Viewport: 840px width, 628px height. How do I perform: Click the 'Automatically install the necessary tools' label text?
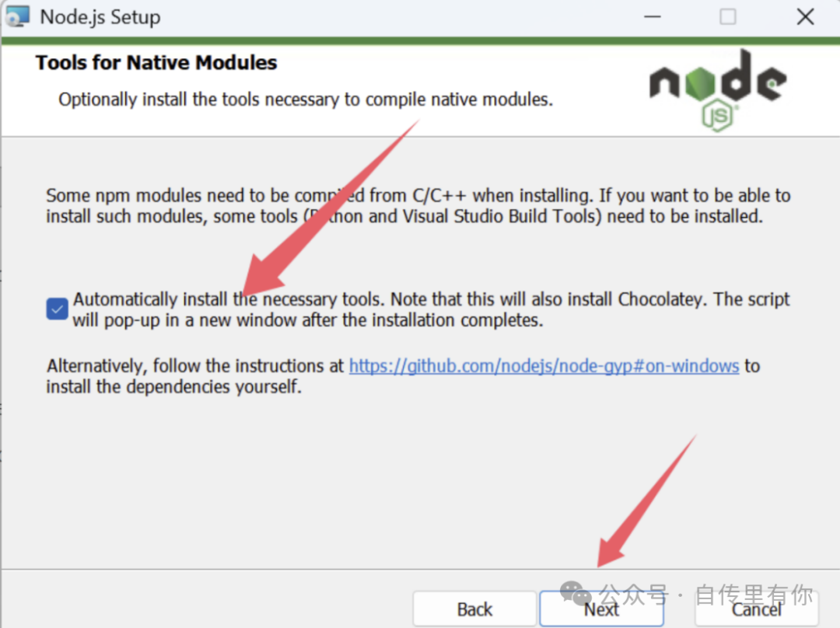click(x=431, y=309)
